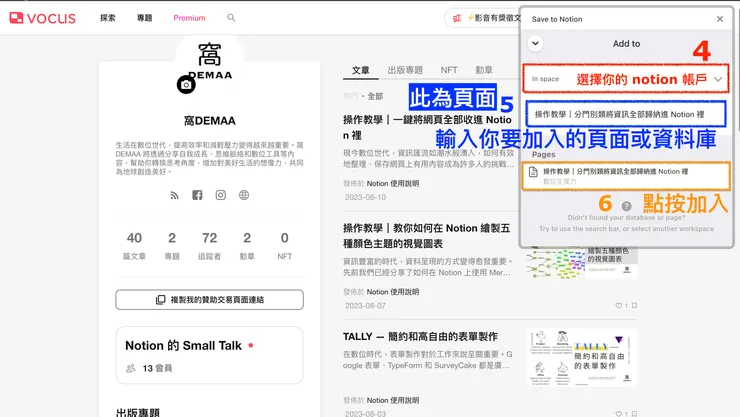Click the 13 會員 members text

(x=157, y=368)
